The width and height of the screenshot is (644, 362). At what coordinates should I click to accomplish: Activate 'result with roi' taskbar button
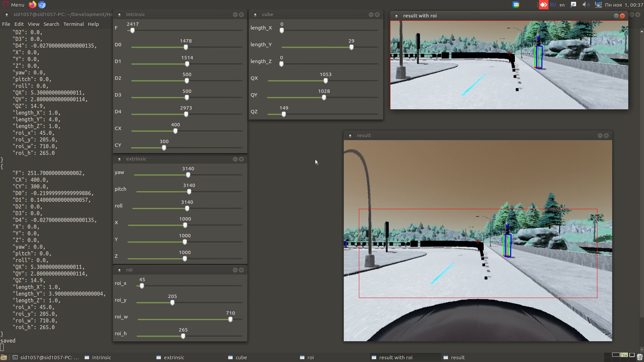pos(395,358)
